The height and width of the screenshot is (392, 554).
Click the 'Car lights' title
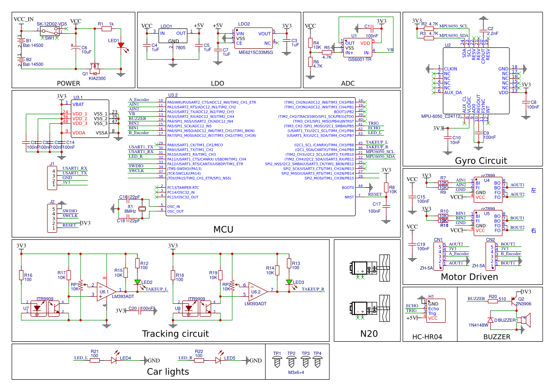pos(168,372)
